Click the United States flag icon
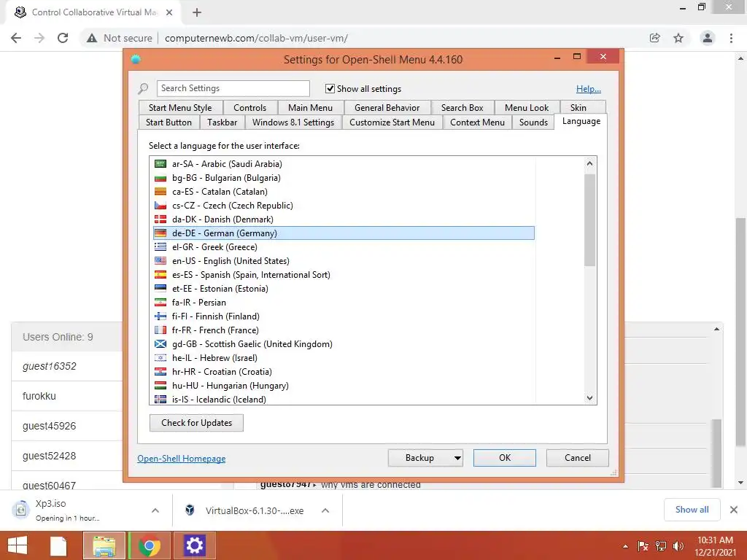Screen dimensions: 747x560 point(160,260)
